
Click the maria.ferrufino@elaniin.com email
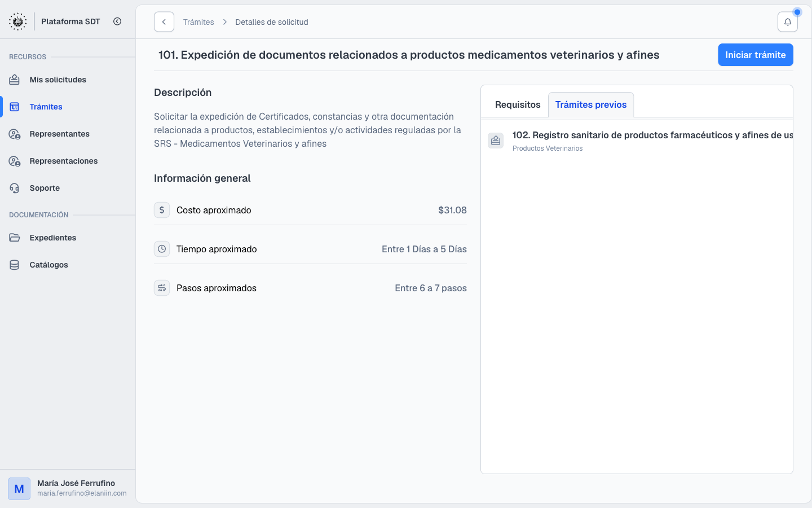(82, 493)
